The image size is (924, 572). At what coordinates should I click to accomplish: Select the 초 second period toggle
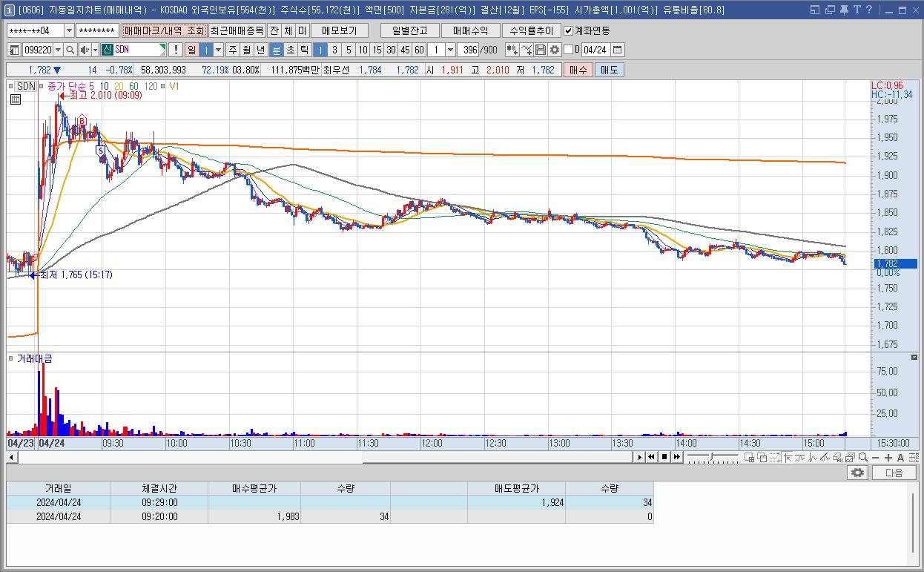[x=291, y=50]
